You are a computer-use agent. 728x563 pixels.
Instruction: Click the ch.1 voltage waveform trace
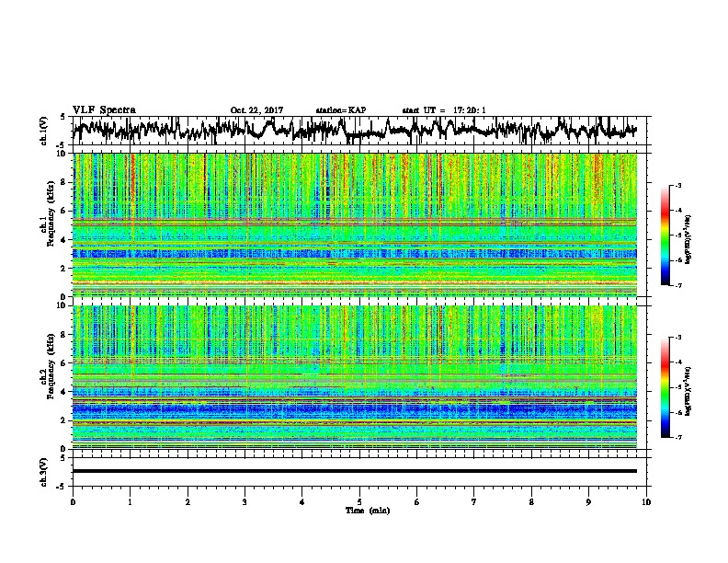tap(355, 130)
